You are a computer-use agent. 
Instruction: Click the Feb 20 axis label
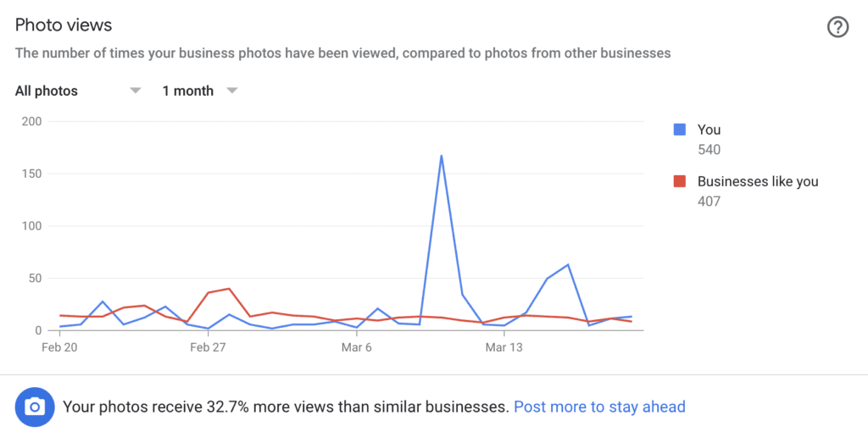coord(59,347)
